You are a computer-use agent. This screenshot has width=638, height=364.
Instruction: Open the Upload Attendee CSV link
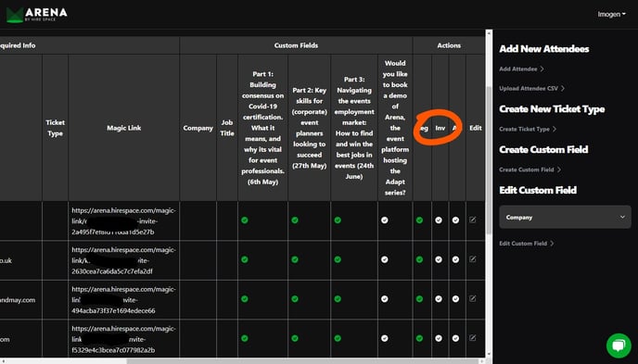531,88
